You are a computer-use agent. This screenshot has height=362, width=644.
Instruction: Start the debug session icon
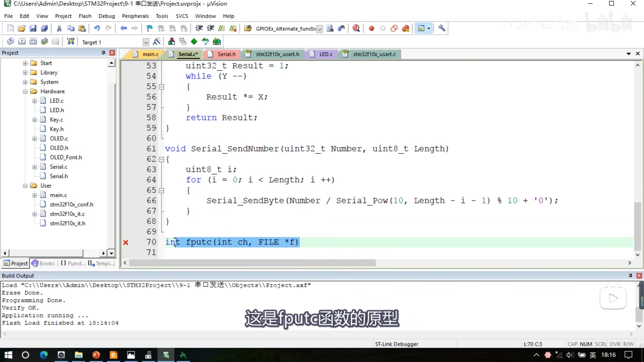356,28
